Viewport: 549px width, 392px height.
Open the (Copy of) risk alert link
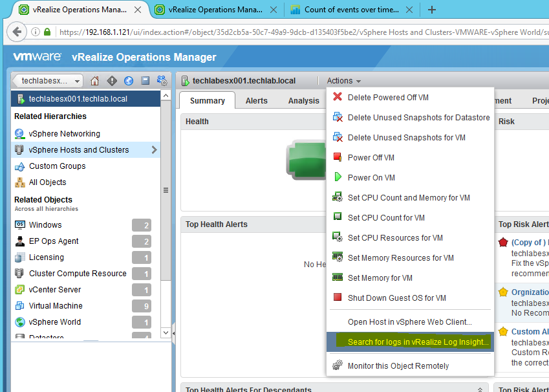(x=530, y=242)
